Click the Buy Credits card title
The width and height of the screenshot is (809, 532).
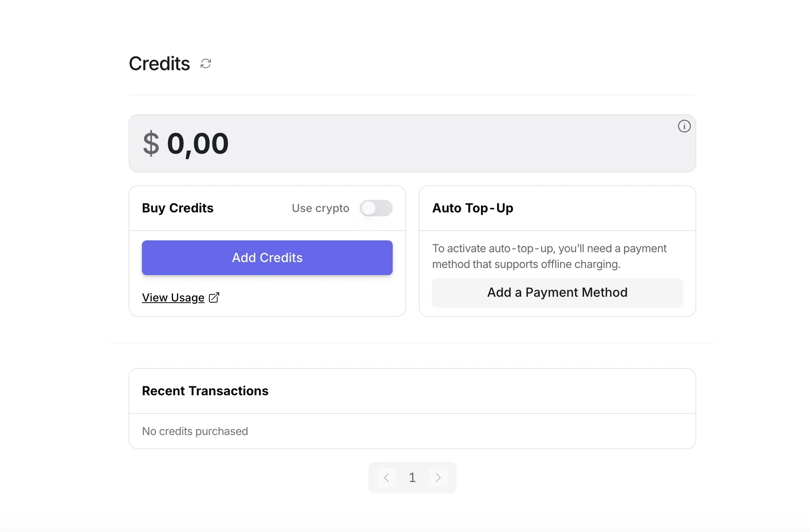click(178, 208)
